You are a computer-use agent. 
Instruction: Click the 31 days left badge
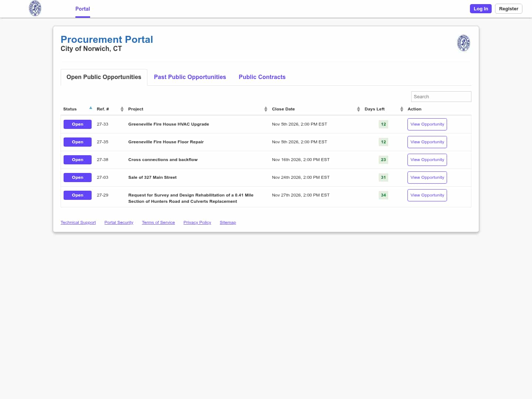pos(383,178)
